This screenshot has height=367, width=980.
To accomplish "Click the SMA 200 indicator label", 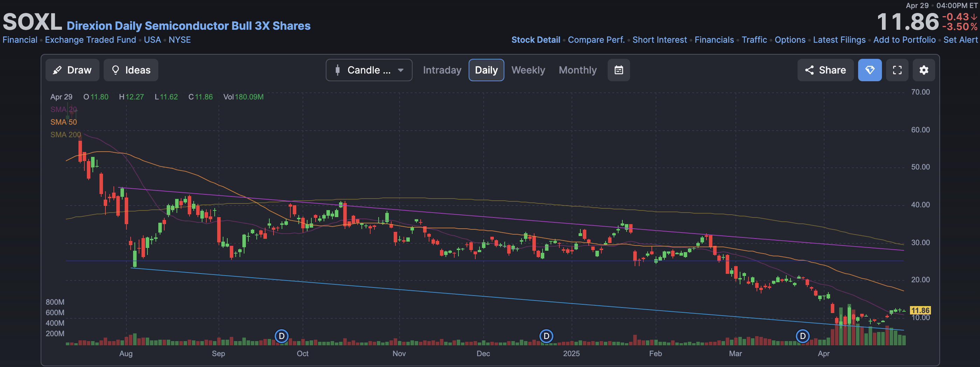I will [x=65, y=134].
